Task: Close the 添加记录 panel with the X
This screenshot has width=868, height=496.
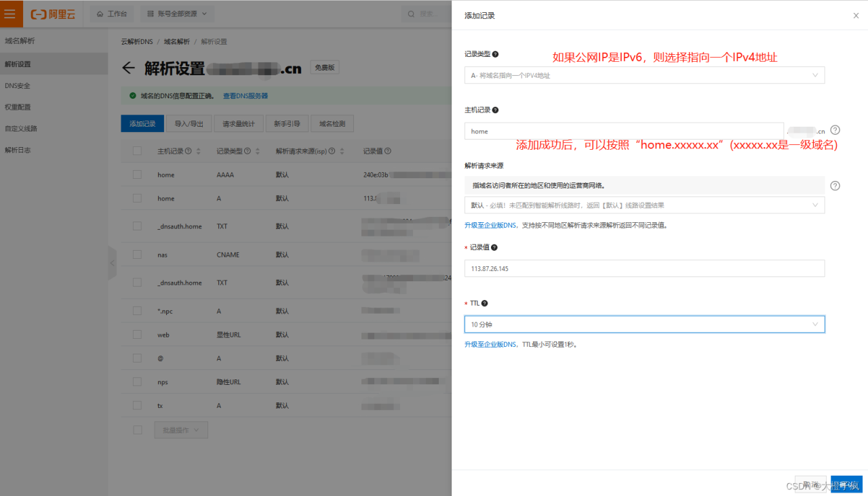Action: (x=856, y=15)
